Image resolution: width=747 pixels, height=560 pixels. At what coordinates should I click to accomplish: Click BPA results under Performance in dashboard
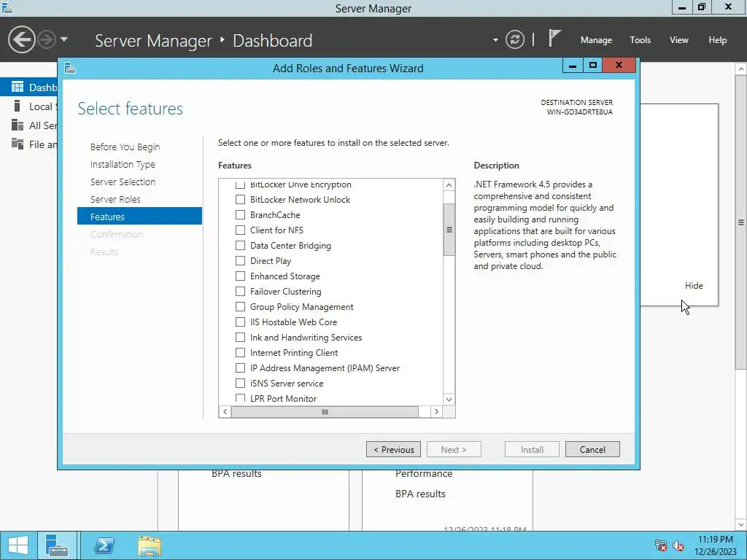420,494
